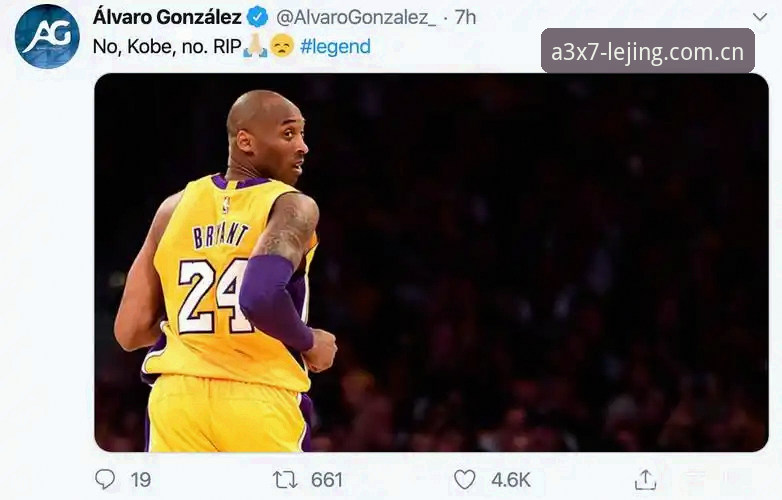Image resolution: width=782 pixels, height=500 pixels.
Task: View the 4.6K likes count
Action: 511,480
